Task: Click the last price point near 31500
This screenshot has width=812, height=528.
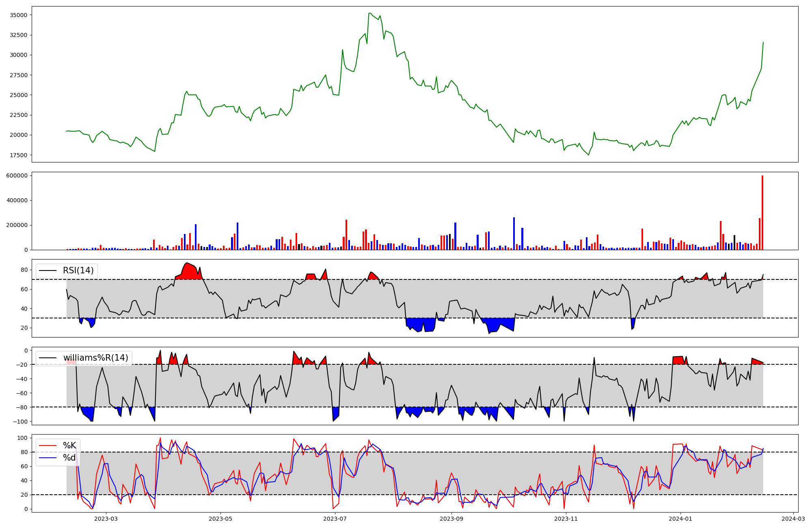Action: [x=763, y=43]
